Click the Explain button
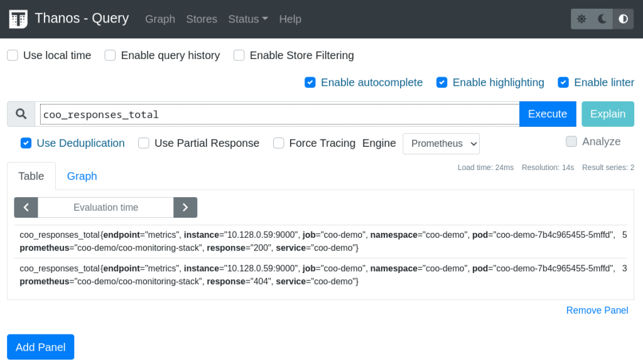Viewport: 643px width, 364px height. tap(608, 114)
